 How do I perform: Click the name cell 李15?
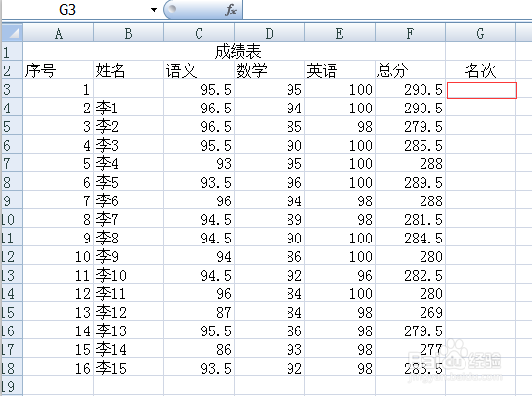pyautogui.click(x=128, y=368)
